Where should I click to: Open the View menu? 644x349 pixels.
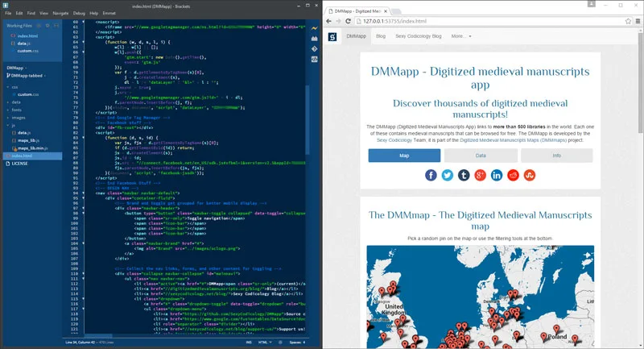43,13
